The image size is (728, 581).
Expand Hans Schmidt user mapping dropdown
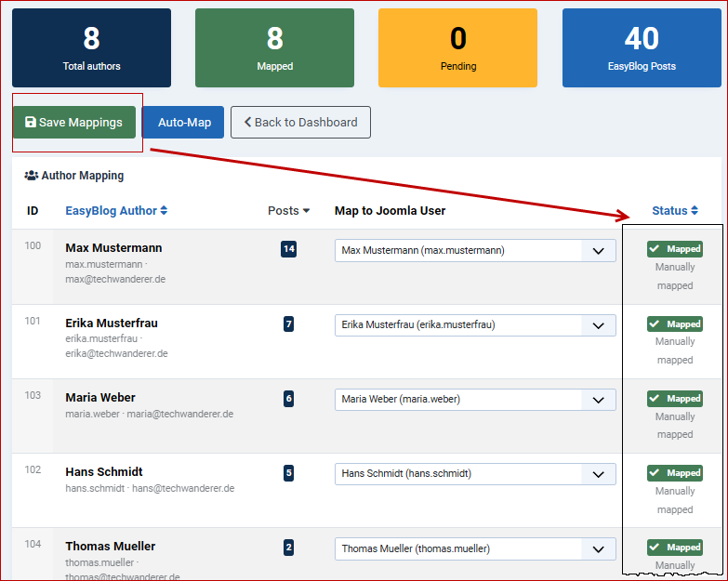coord(475,473)
